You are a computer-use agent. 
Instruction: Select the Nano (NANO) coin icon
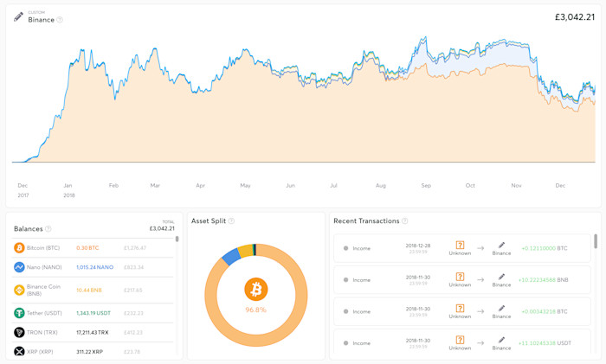(19, 267)
